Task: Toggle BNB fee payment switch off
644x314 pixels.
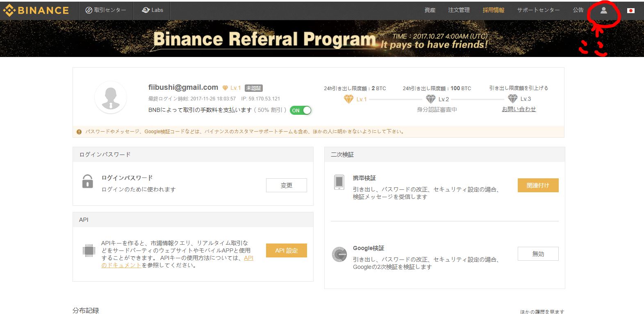Action: click(300, 110)
